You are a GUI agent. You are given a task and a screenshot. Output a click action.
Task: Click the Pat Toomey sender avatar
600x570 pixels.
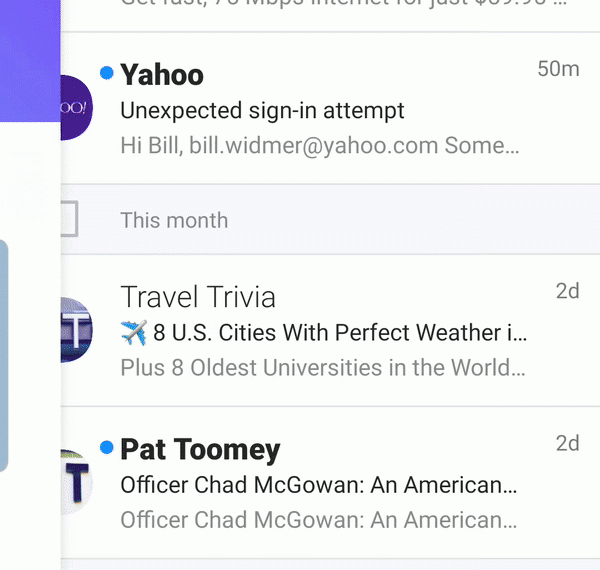click(76, 483)
